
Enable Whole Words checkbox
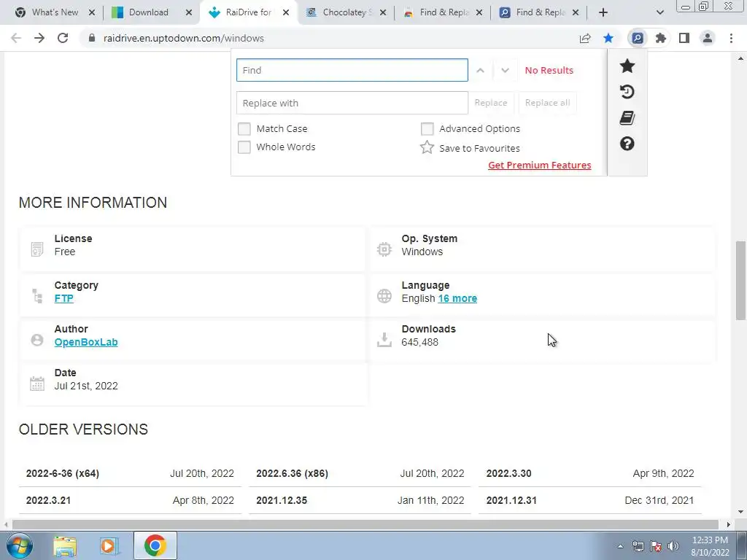tap(244, 147)
